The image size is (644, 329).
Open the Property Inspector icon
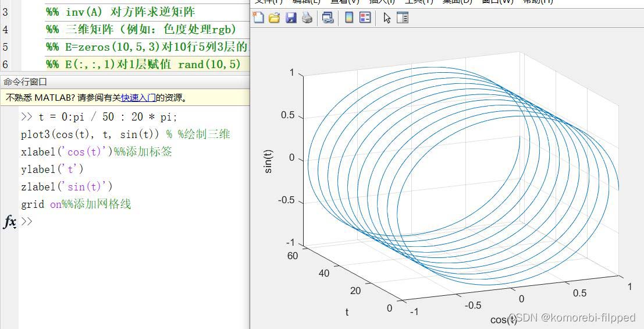pyautogui.click(x=403, y=18)
